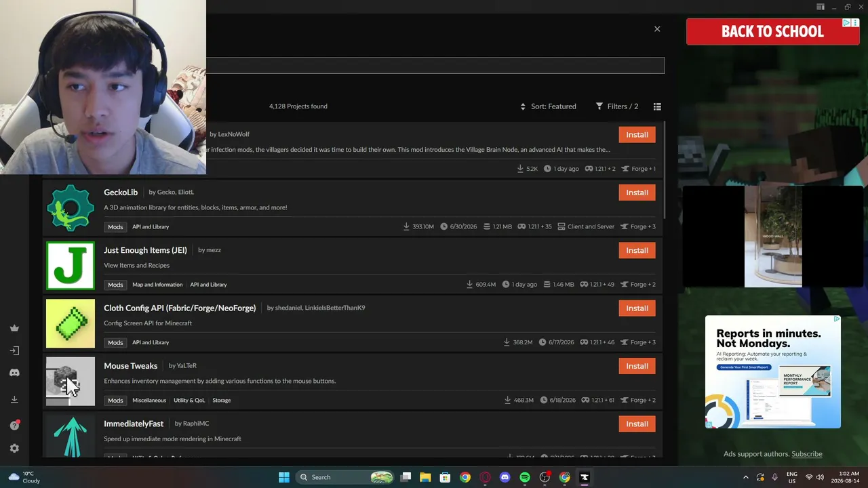
Task: Open the Cloth Config API thumbnail
Action: (71, 324)
